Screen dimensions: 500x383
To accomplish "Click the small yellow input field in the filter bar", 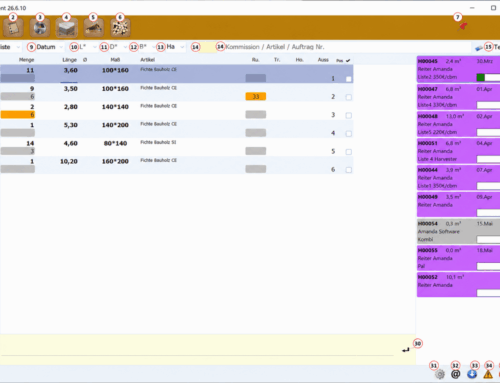I will (x=208, y=47).
